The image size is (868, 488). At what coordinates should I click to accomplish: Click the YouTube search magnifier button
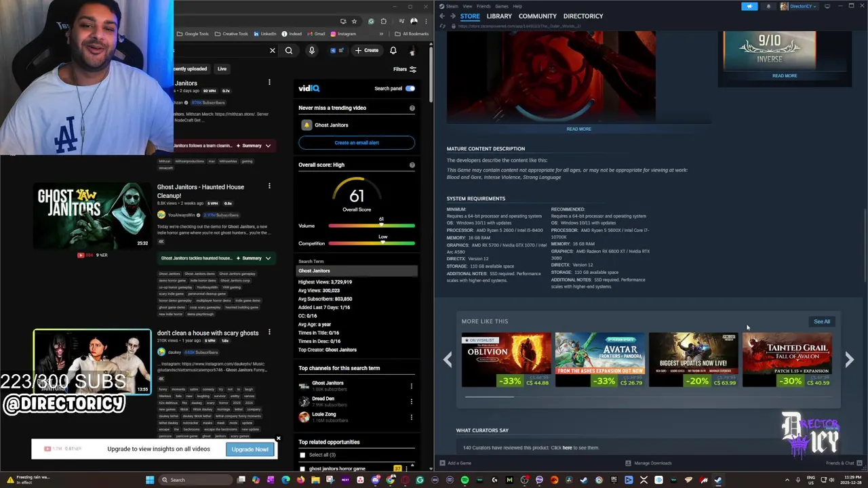[x=289, y=50]
